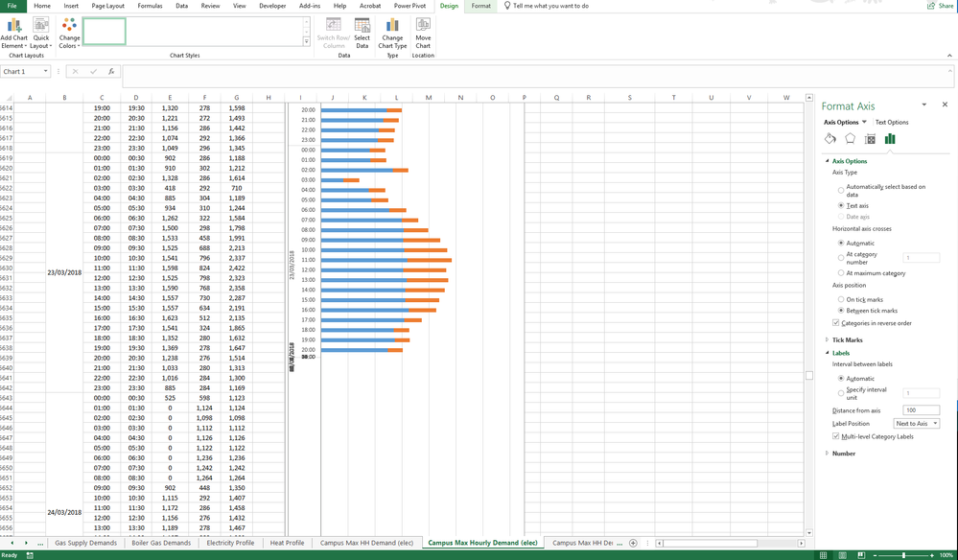Select the highlighted chart style thumbnail
Image resolution: width=958 pixels, height=560 pixels.
coord(104,31)
